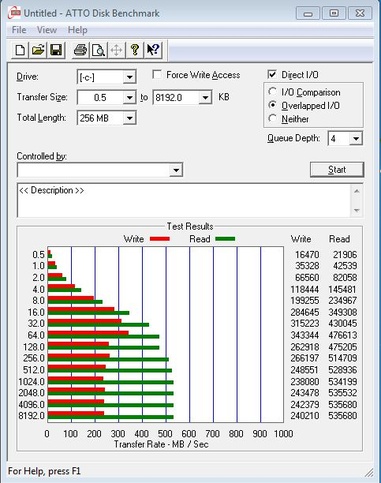
Task: Activate the context help pointer icon
Action: [x=153, y=50]
